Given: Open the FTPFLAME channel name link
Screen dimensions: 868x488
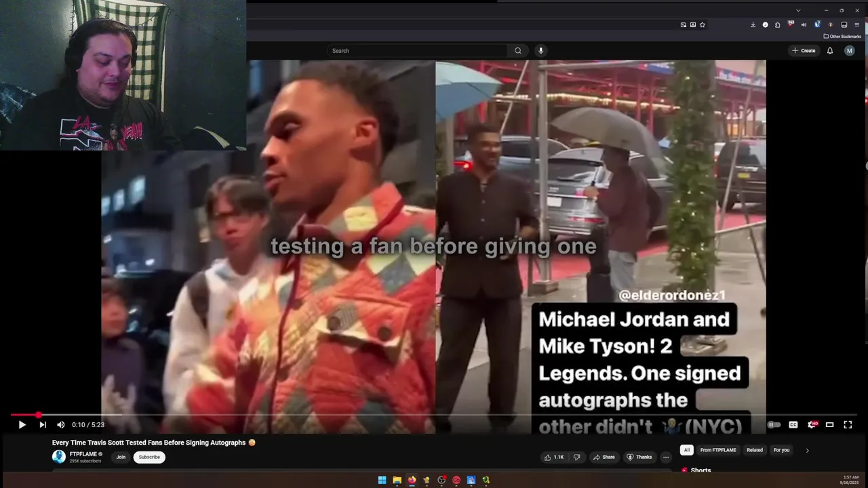Looking at the screenshot, I should coord(84,454).
